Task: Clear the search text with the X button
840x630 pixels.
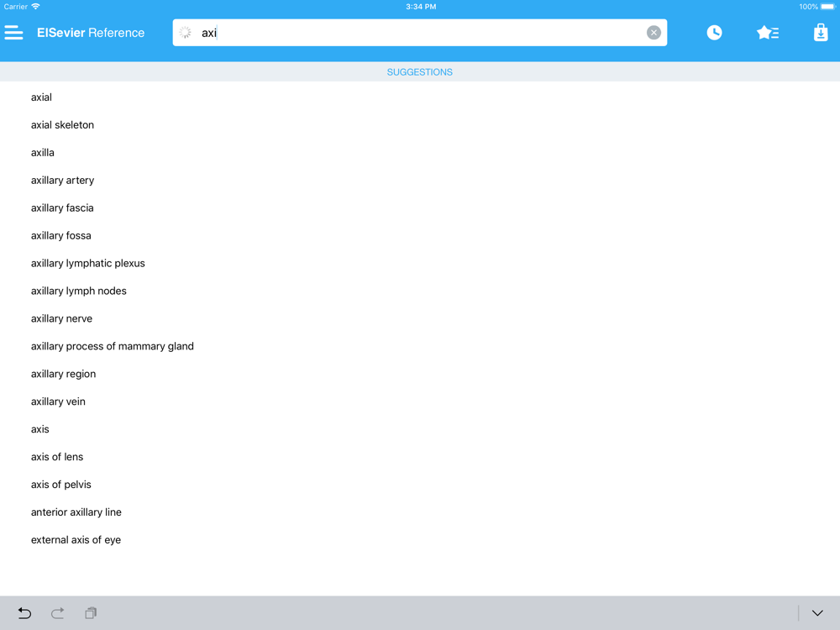Action: (x=654, y=33)
